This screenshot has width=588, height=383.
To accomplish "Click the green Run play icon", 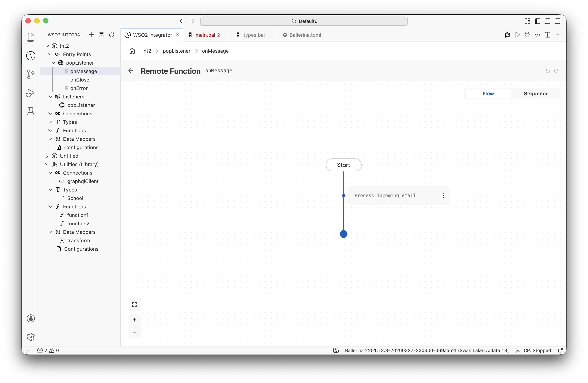I will click(x=517, y=35).
